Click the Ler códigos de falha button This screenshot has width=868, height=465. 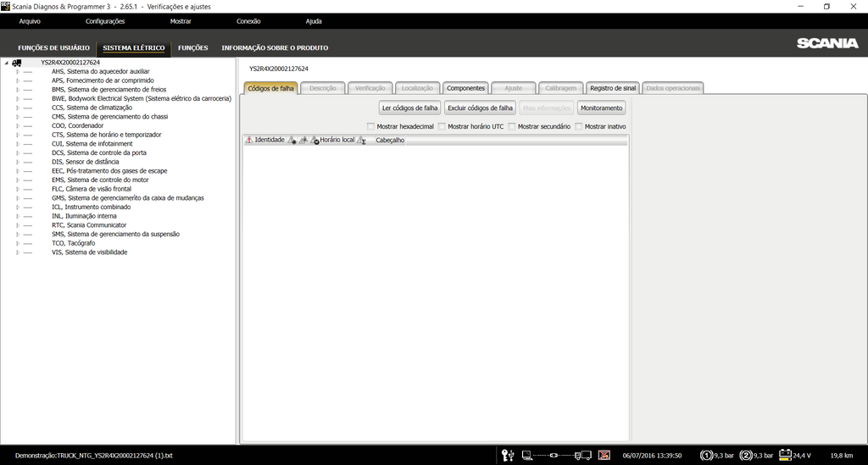coord(409,108)
